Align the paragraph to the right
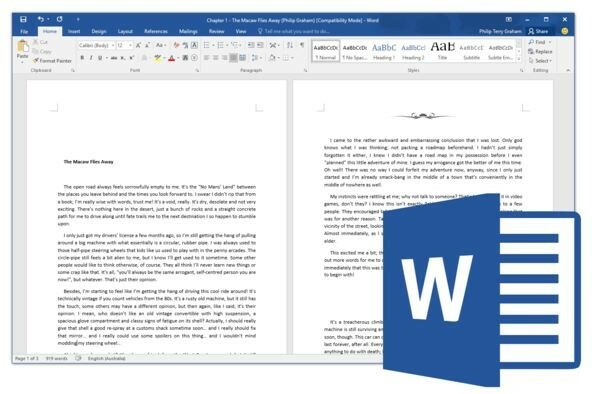This screenshot has height=394, width=592. point(225,58)
